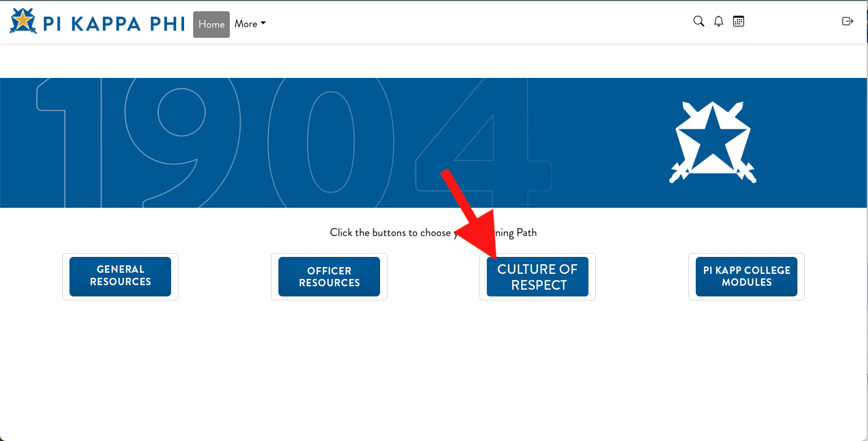Image resolution: width=868 pixels, height=441 pixels.
Task: Show notifications via the bell icon
Action: pyautogui.click(x=718, y=21)
